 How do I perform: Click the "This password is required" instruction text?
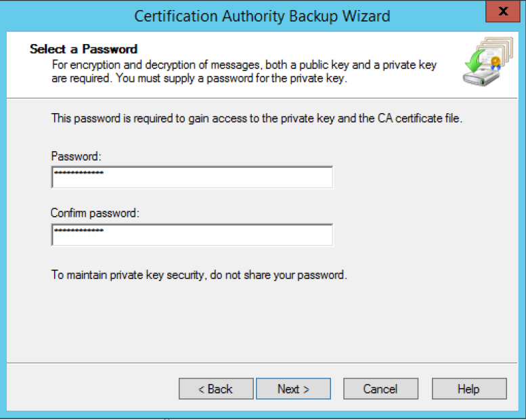[x=257, y=119]
